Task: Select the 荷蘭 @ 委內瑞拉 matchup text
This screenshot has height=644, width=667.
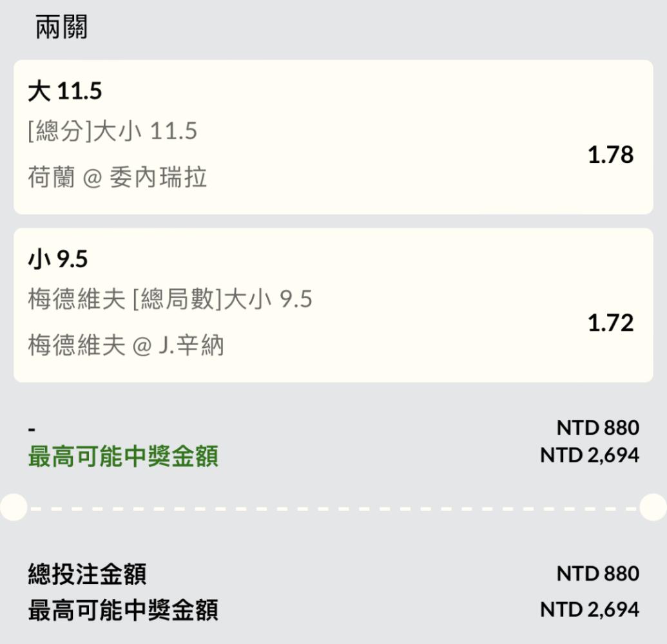Action: pos(117,177)
